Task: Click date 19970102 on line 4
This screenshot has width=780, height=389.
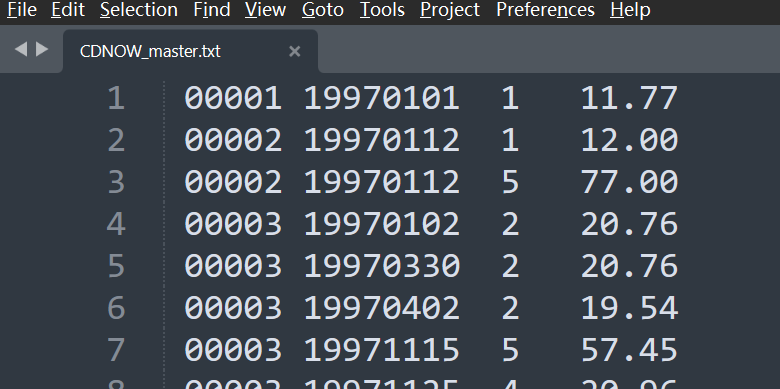Action: (x=382, y=224)
